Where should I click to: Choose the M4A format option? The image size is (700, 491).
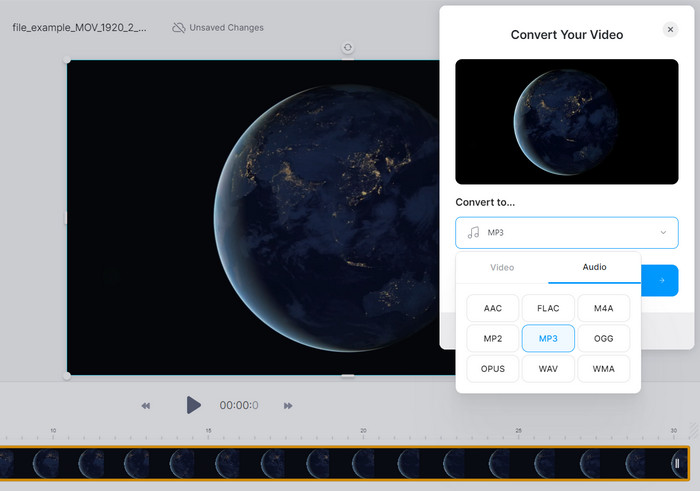pos(603,309)
